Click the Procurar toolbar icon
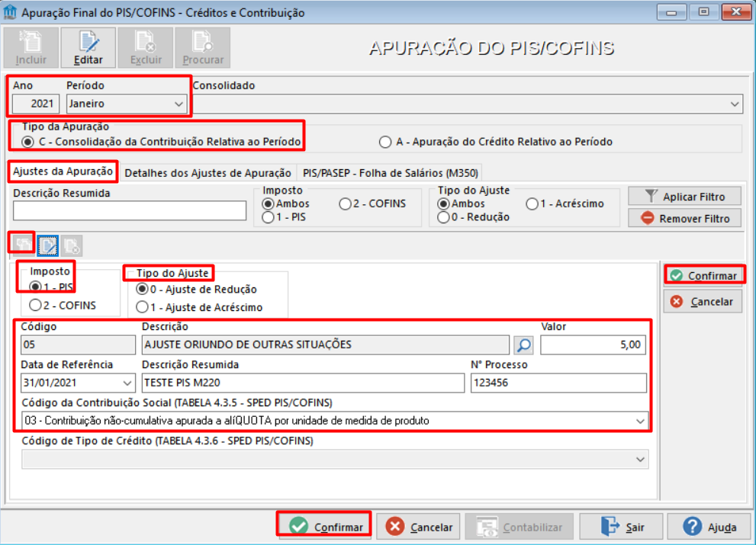 [203, 47]
